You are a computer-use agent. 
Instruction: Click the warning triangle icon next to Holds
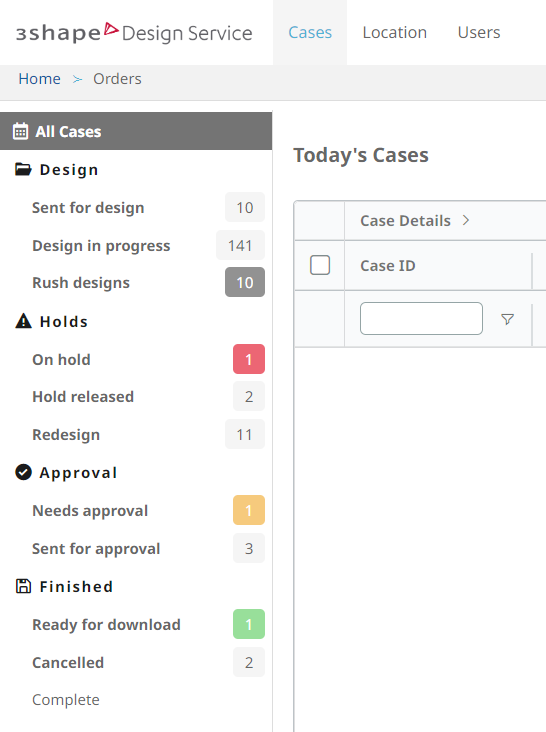click(23, 321)
